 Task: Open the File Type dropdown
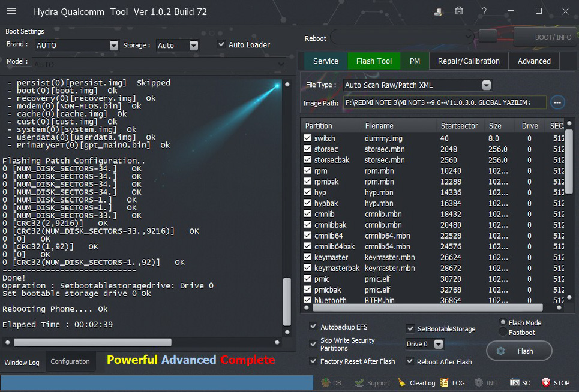point(486,85)
